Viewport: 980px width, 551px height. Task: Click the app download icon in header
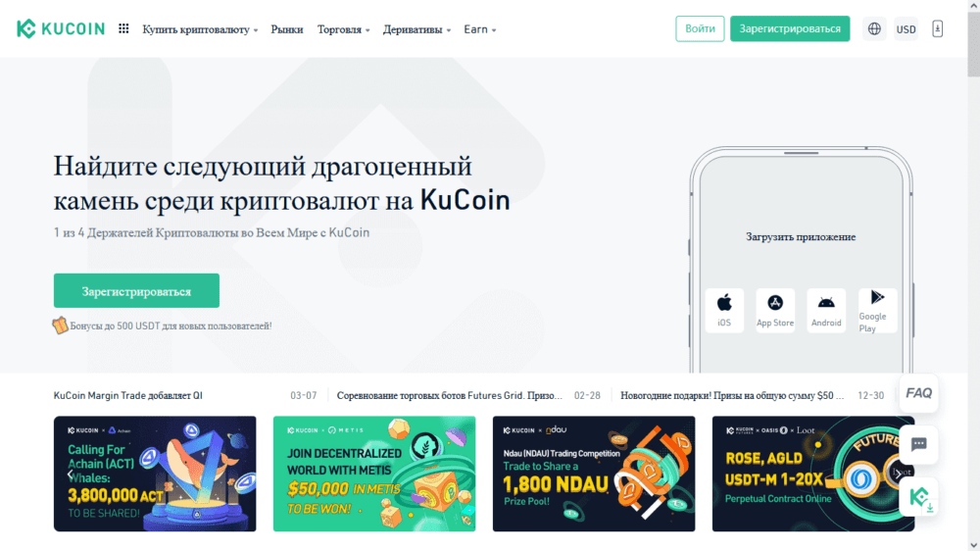coord(938,28)
